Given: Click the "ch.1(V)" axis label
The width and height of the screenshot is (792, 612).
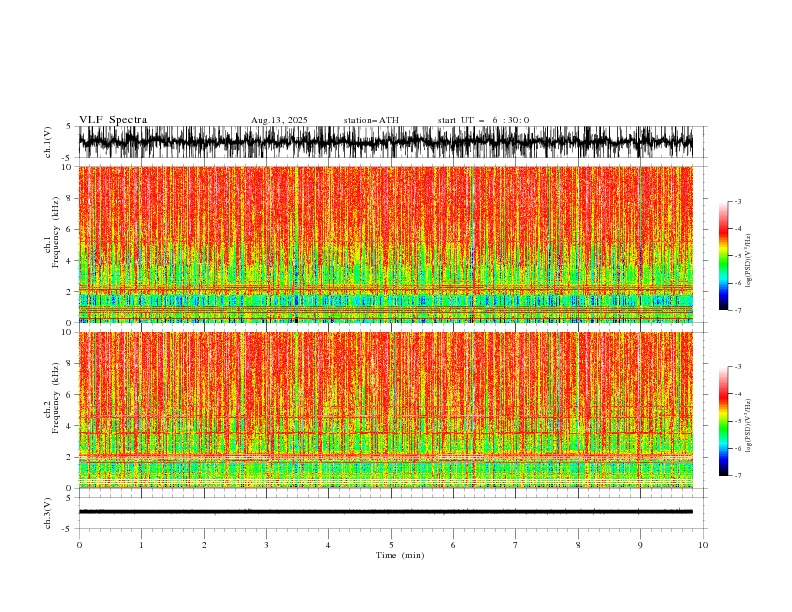Looking at the screenshot, I should 48,142.
